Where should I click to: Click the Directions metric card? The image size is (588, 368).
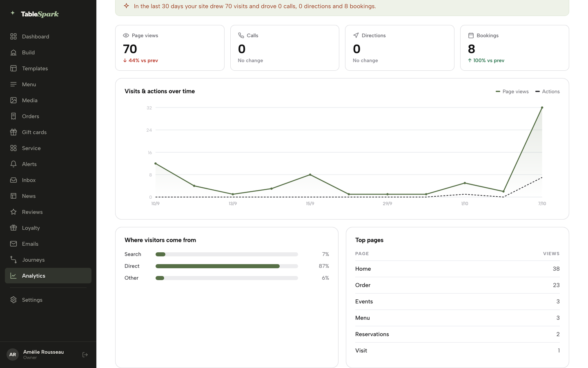coord(400,48)
